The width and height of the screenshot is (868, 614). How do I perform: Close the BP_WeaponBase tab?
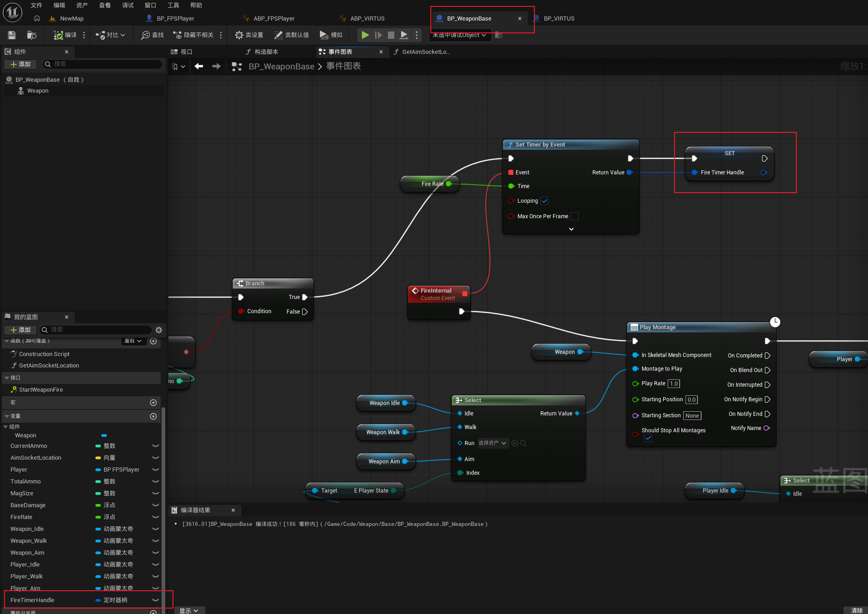tap(520, 19)
